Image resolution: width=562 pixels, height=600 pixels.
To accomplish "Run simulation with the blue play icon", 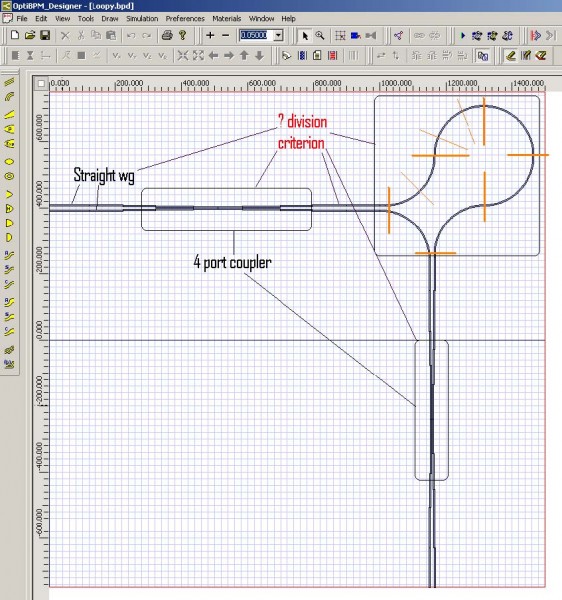I will 463,36.
